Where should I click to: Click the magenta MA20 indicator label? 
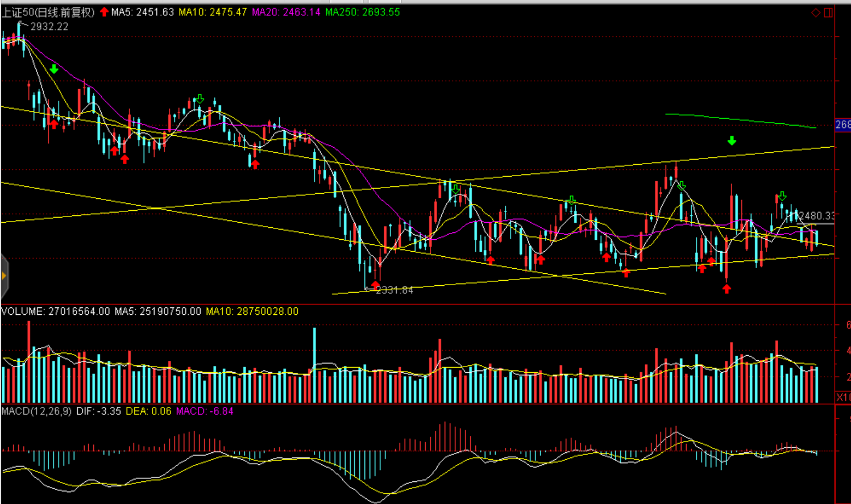point(286,13)
